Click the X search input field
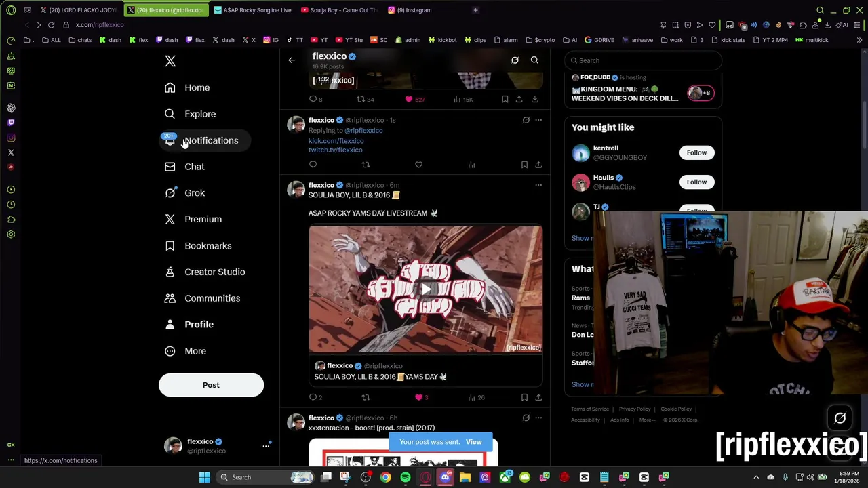868x488 pixels. point(643,60)
